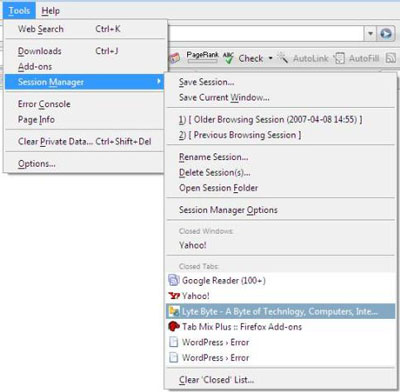Click the Go button arrow icon

coord(386,33)
